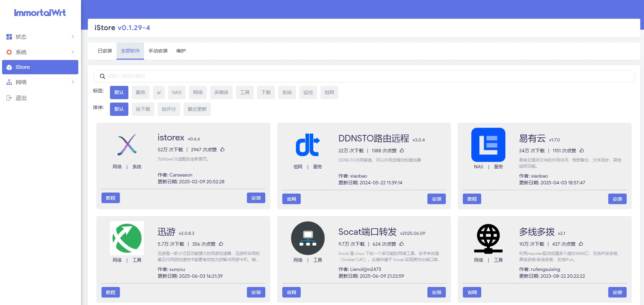Filter by the 工具 tag

pos(245,92)
